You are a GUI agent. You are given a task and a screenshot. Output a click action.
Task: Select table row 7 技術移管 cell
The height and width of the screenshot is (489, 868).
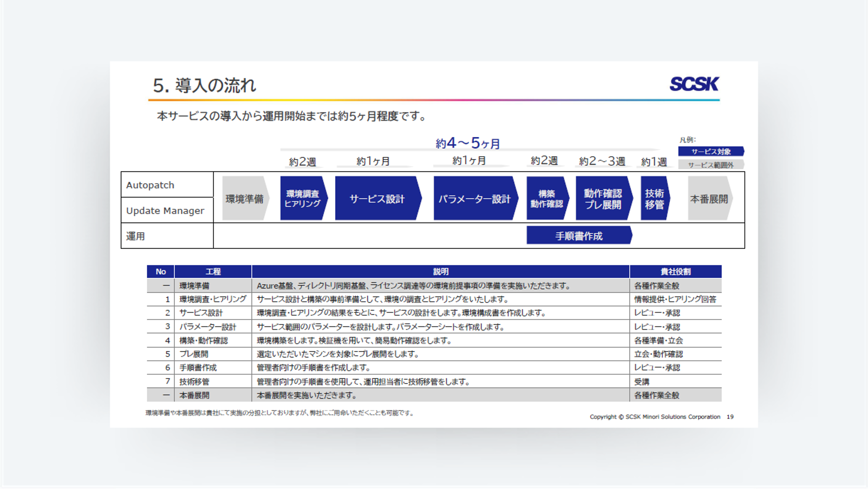coord(194,381)
